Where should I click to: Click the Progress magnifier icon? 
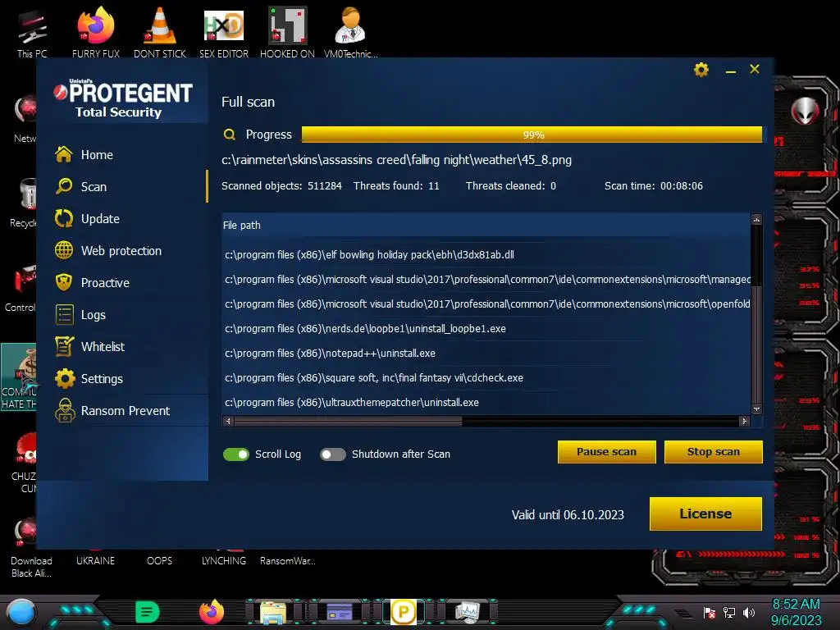point(230,135)
